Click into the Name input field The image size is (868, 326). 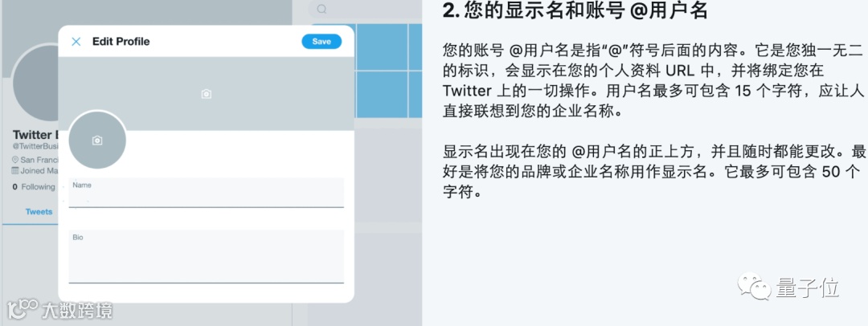pos(207,193)
